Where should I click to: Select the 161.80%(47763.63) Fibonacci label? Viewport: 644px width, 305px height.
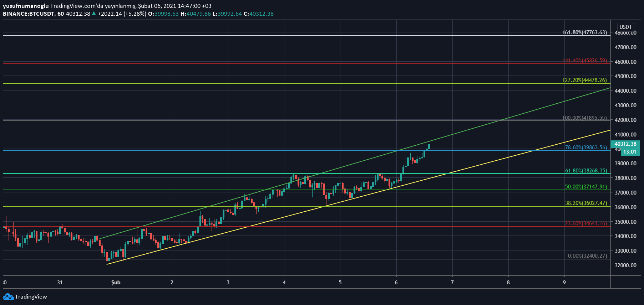click(584, 32)
